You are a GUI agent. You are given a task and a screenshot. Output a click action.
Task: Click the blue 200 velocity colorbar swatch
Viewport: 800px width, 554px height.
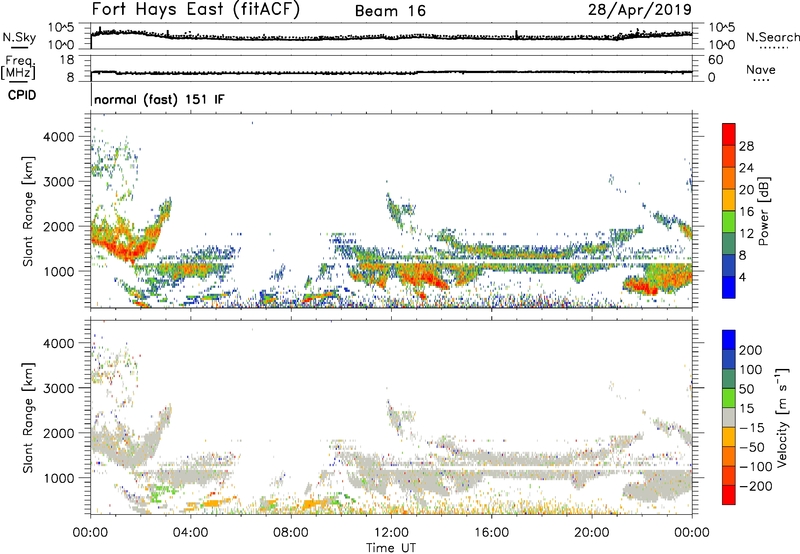729,340
